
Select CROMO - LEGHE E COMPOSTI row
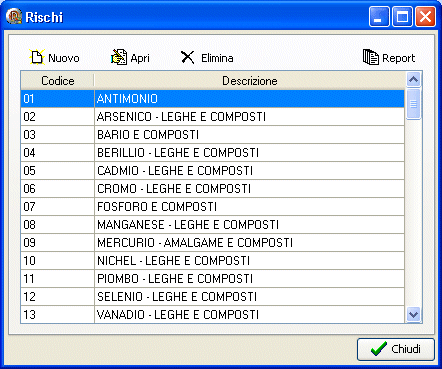(213, 189)
